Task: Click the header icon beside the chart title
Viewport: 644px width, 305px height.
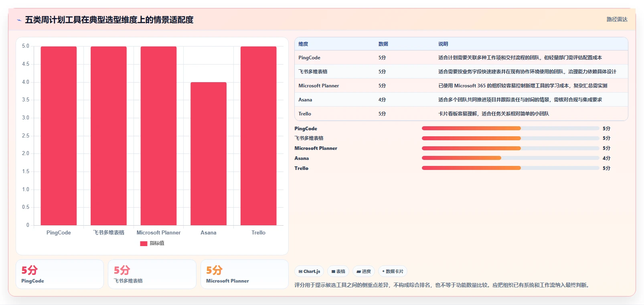Action: (19, 20)
